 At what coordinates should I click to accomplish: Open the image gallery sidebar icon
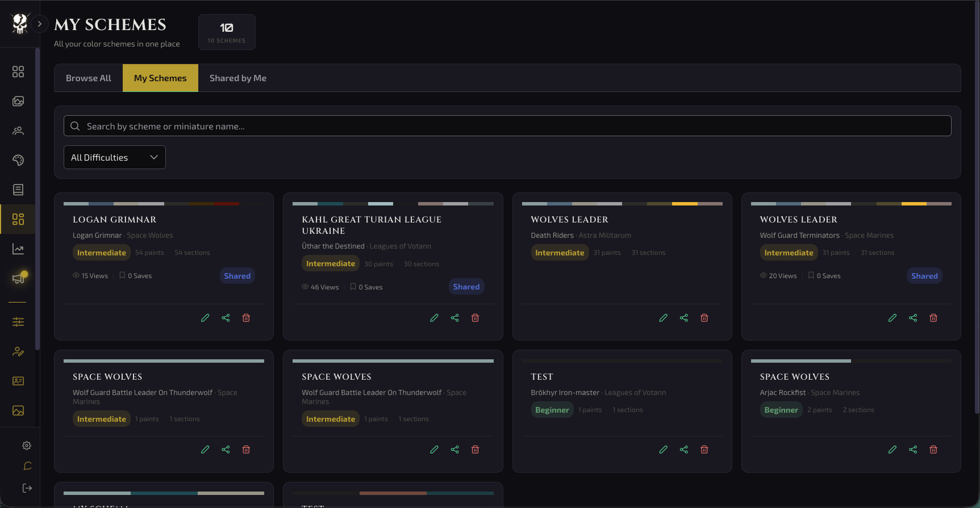pos(18,101)
